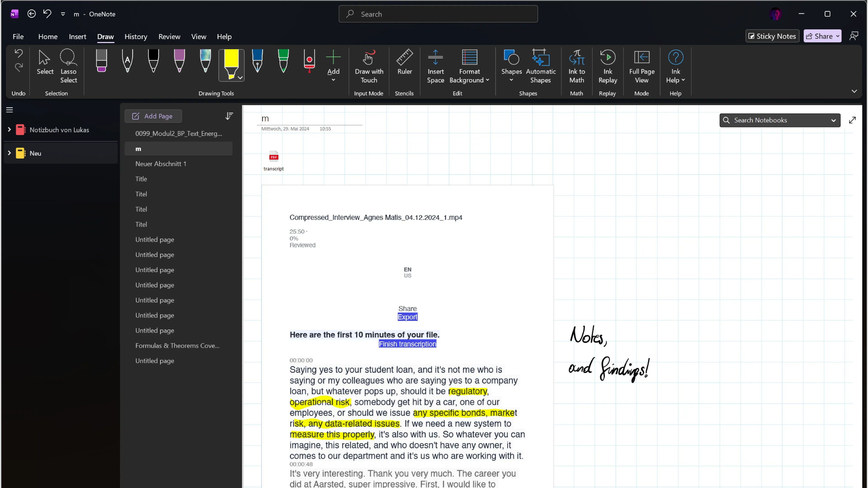Open Customize Quick Access Toolbar dropdown

pos(63,14)
